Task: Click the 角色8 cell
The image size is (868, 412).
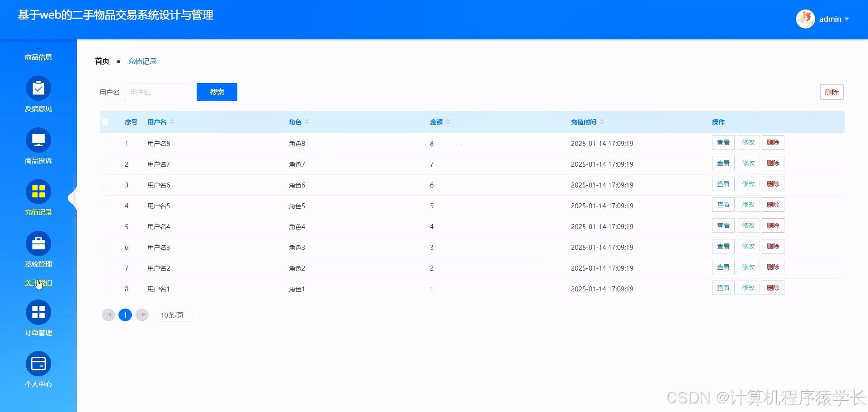Action: pos(297,144)
